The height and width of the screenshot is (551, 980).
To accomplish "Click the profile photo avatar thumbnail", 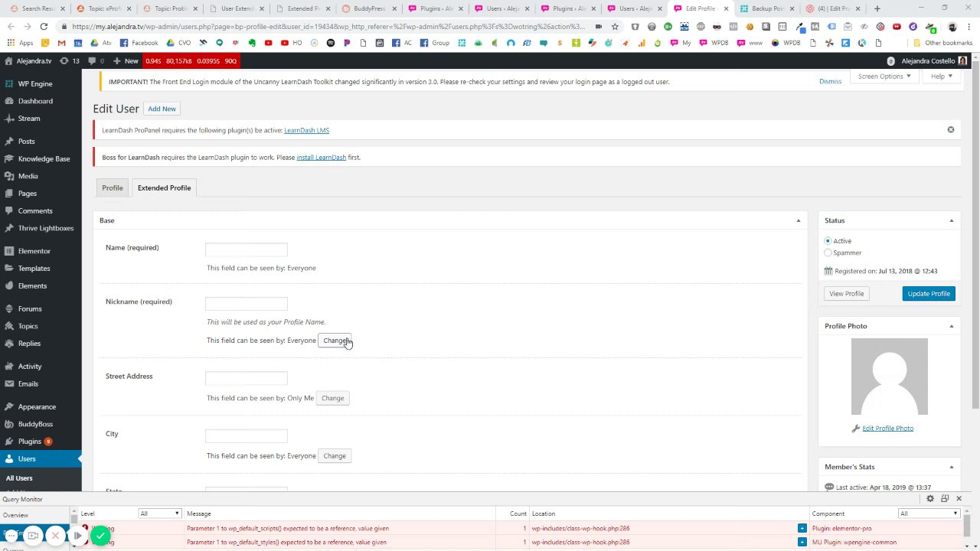I will pos(890,377).
